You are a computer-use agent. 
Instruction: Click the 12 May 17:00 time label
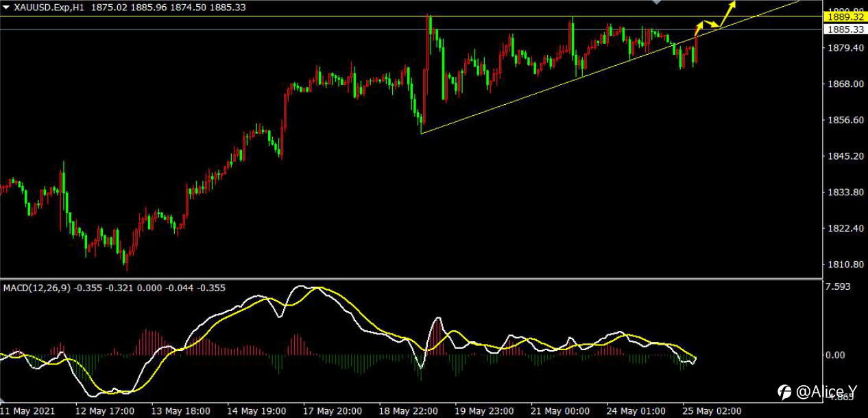coord(104,411)
